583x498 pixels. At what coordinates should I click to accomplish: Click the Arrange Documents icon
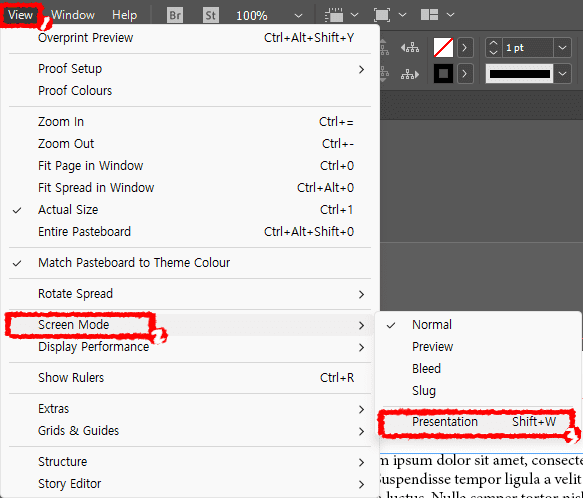[x=429, y=15]
